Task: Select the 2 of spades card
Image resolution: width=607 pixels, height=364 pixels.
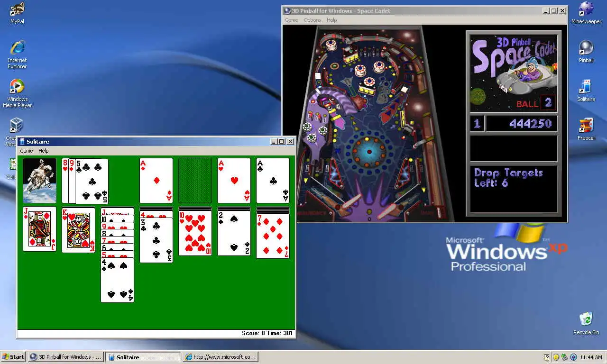Action: pos(234,233)
